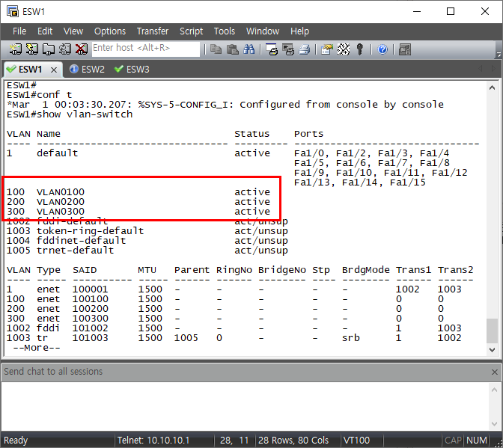Click the 'default' VLAN 1 name
The image size is (503, 448).
(x=57, y=153)
